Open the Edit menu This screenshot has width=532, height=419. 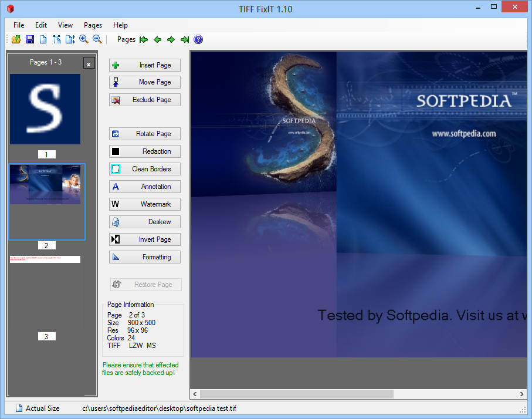(x=40, y=25)
